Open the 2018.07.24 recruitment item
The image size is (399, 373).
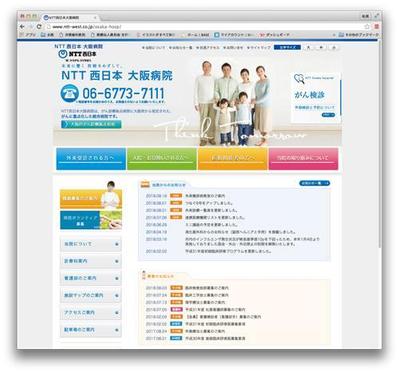[x=207, y=295]
